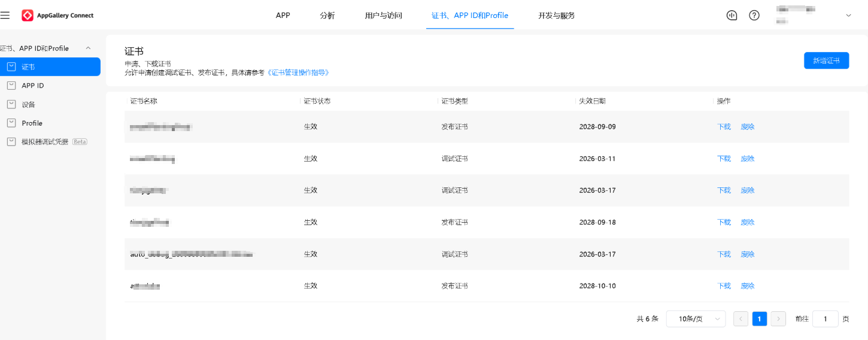Viewport: 868px width, 340px height.
Task: Go to the 开发与服务 tab
Action: (x=556, y=16)
